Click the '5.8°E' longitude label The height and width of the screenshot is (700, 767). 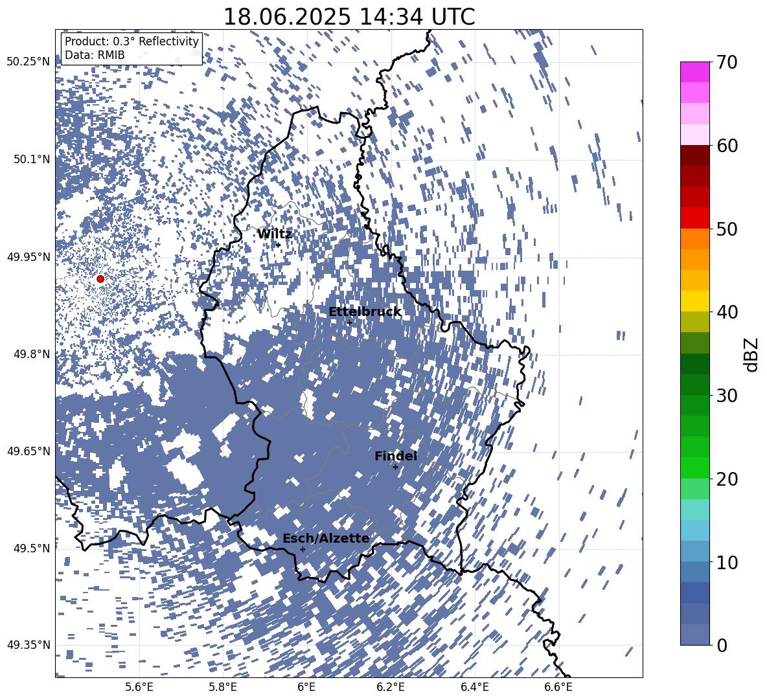(223, 687)
